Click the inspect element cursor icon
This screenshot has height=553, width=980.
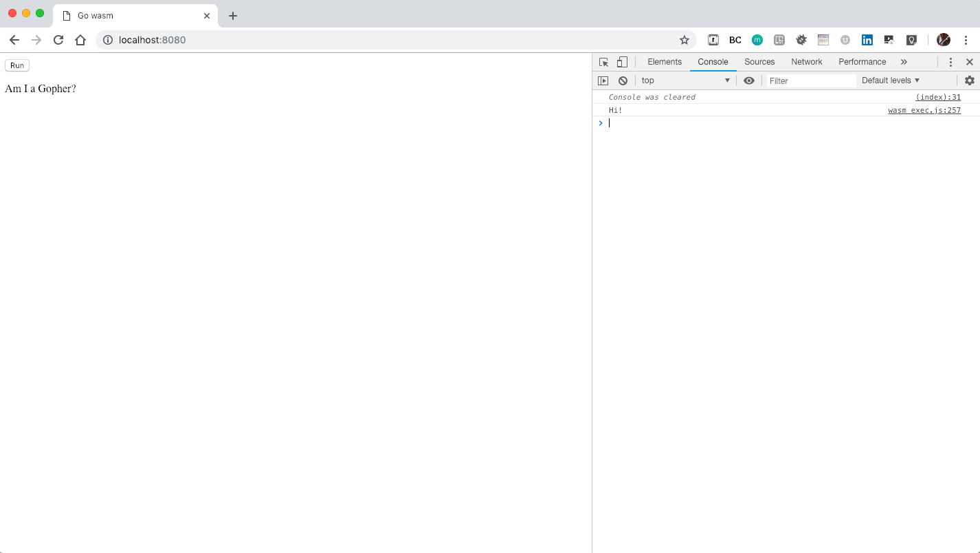603,62
